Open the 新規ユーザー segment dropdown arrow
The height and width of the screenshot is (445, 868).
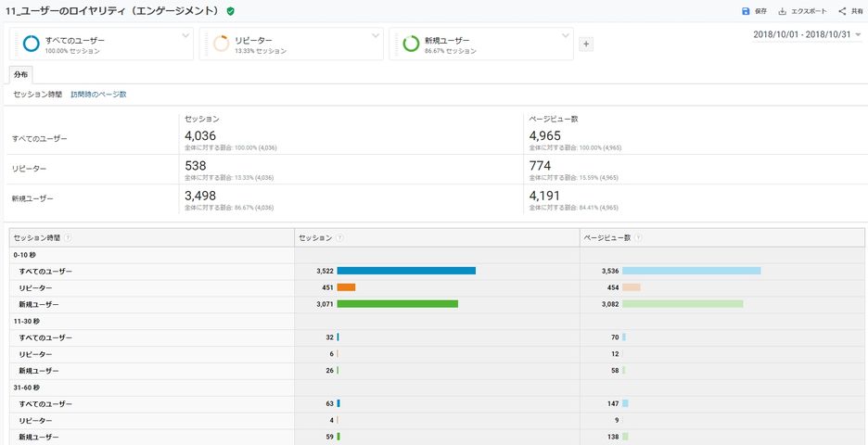pos(566,35)
